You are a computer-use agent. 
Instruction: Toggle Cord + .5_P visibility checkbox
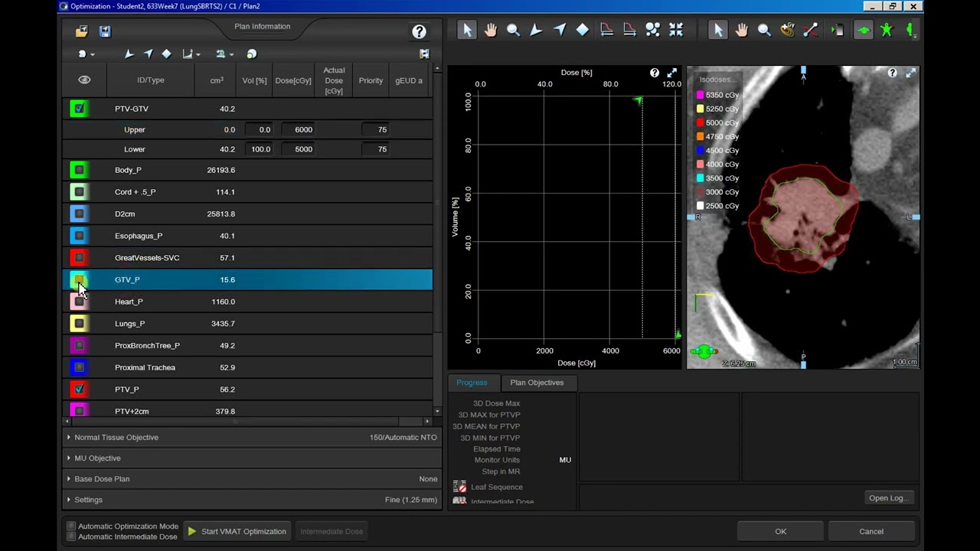(79, 192)
